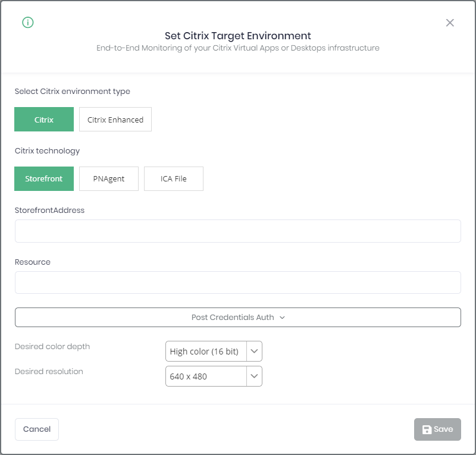Click the green info icon
The height and width of the screenshot is (455, 476).
tap(27, 23)
